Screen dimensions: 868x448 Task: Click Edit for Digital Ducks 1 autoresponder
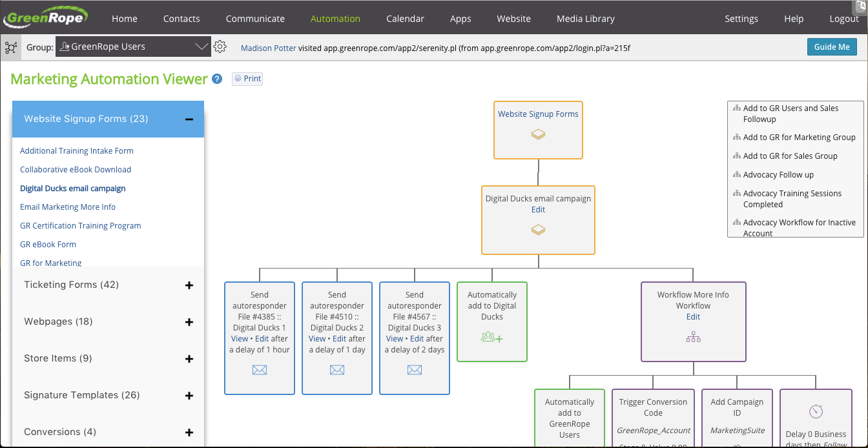coord(262,339)
